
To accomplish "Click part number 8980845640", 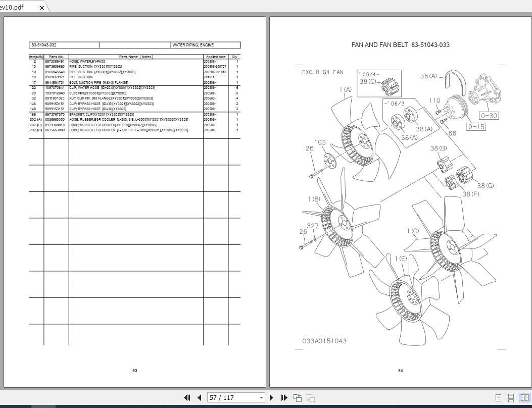I will coord(55,72).
